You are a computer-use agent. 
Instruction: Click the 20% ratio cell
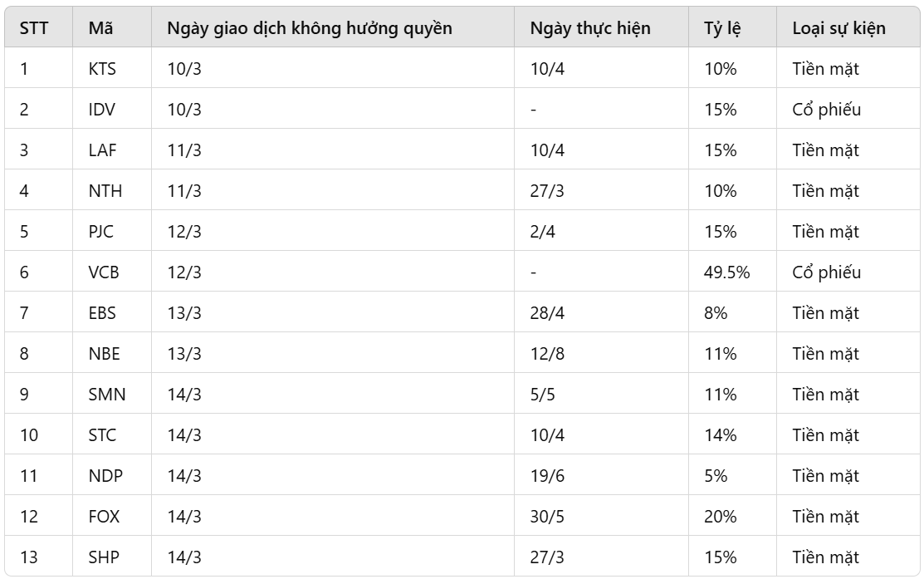720,517
